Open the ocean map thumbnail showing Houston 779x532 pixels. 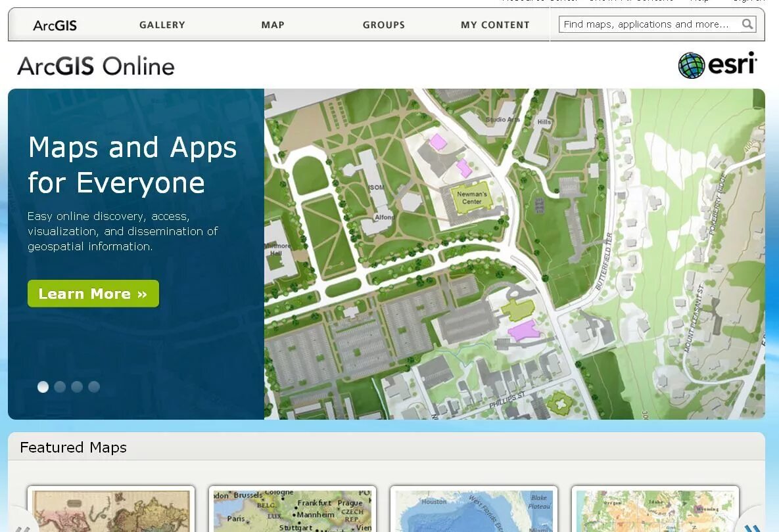[x=474, y=510]
